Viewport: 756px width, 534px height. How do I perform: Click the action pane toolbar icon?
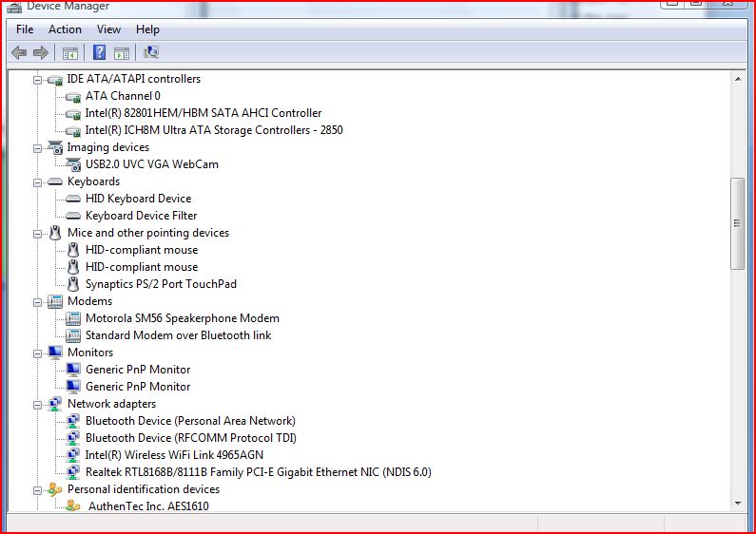[122, 53]
